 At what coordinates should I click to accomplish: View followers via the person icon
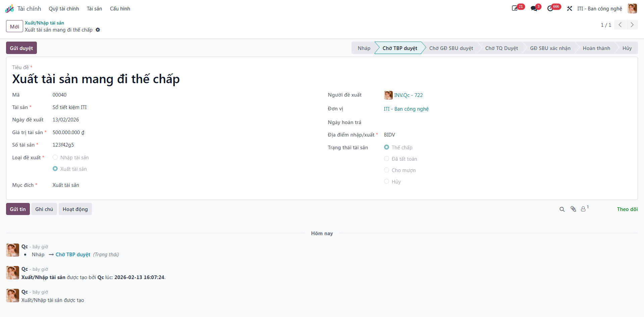(x=584, y=209)
